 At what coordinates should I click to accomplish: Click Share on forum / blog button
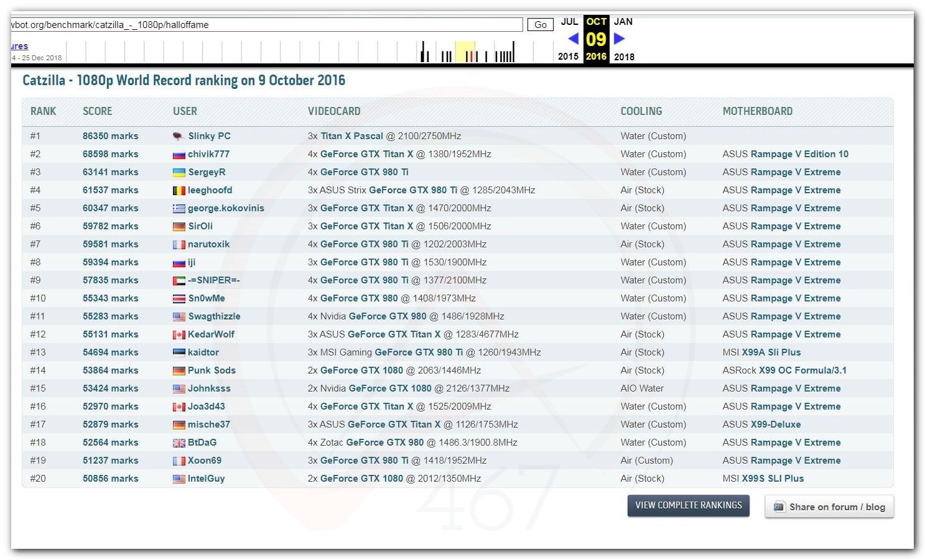829,507
